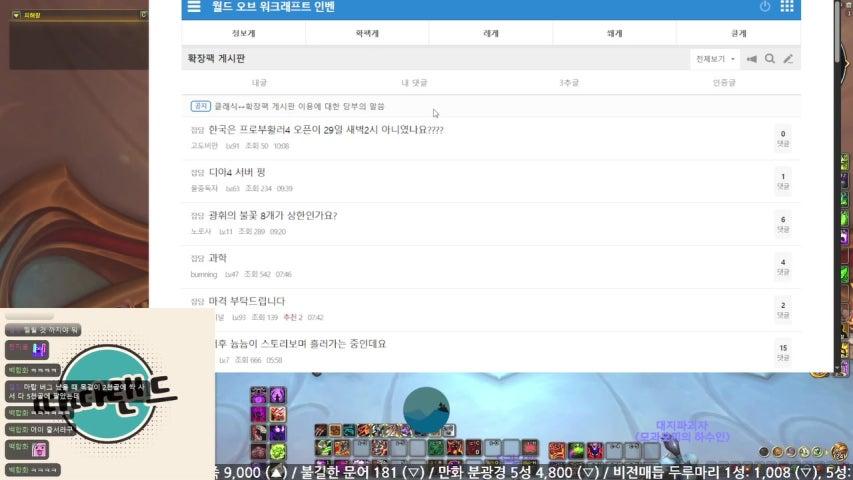Click the pencil write-post icon

pyautogui.click(x=788, y=59)
